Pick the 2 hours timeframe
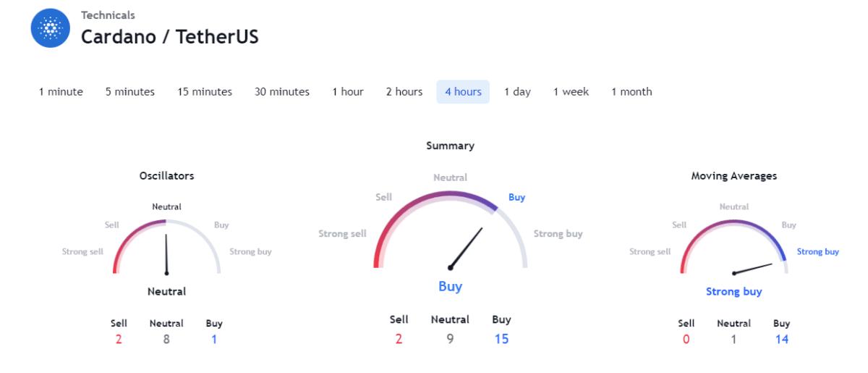The image size is (868, 373). coord(404,92)
